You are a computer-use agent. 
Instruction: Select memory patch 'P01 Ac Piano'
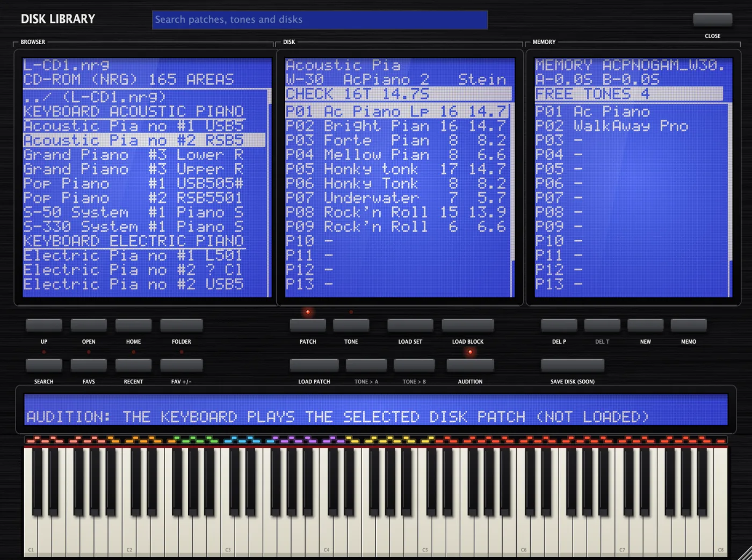point(631,112)
